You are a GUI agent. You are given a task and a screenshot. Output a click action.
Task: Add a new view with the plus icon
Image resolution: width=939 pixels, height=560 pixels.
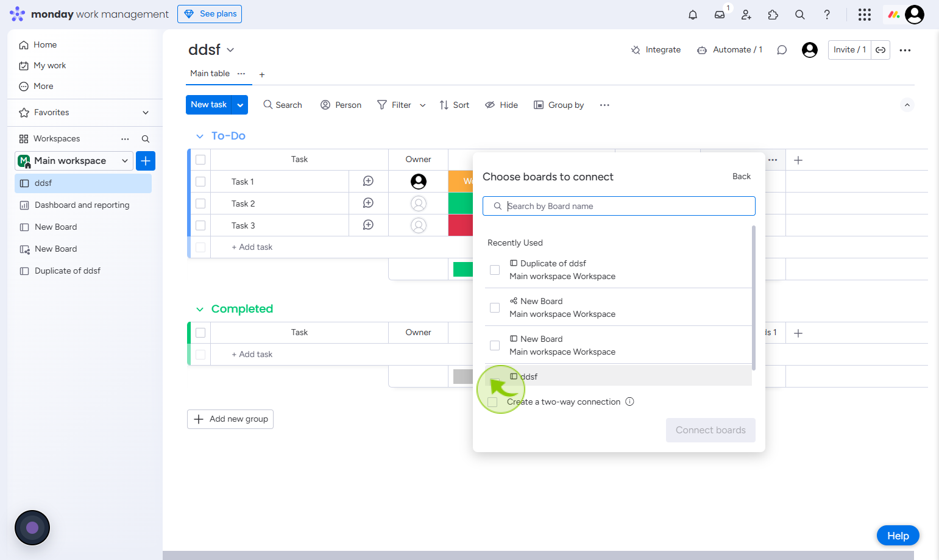click(262, 75)
